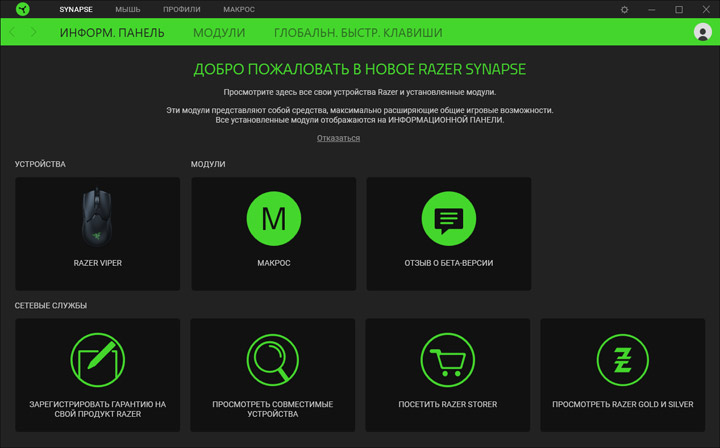Image resolution: width=720 pixels, height=448 pixels.
Task: Open the user account avatar
Action: pyautogui.click(x=703, y=32)
